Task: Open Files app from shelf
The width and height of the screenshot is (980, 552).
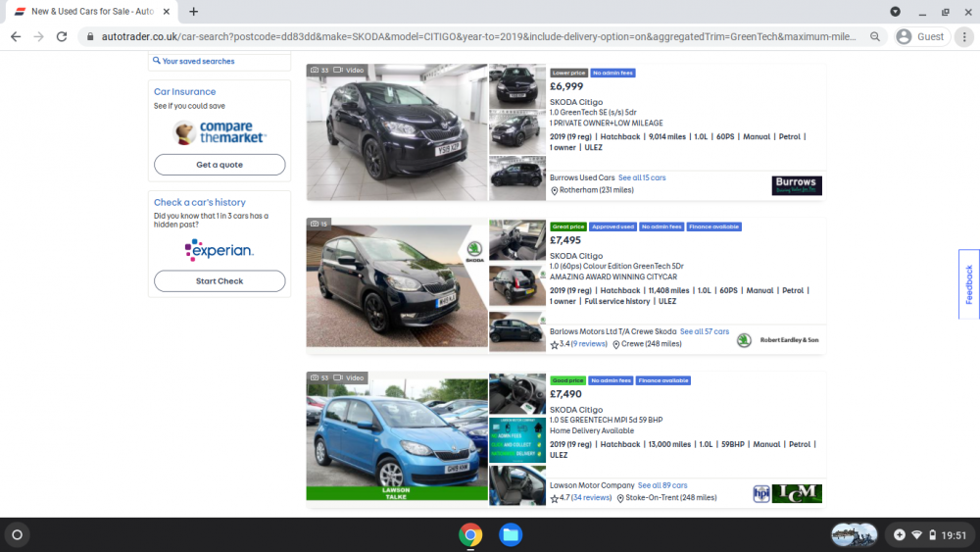Action: (511, 535)
